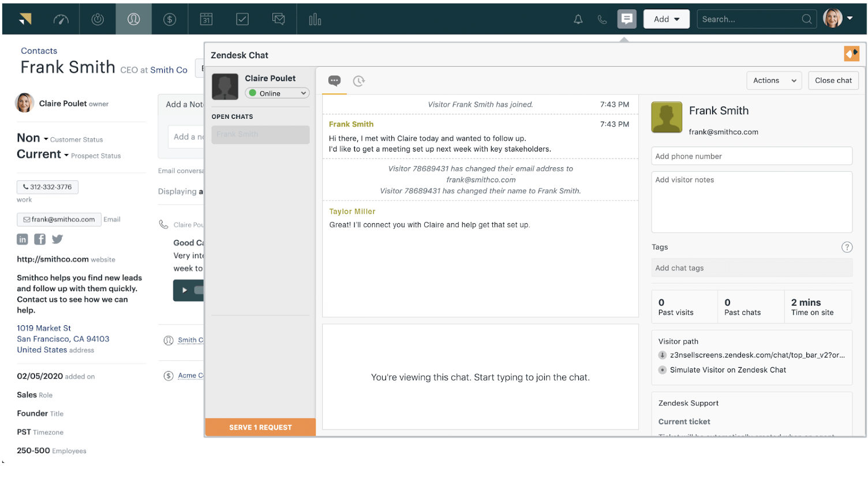Toggle the Zendesk Chat icon in top bar
Screen dimensions: 868x482
(627, 19)
